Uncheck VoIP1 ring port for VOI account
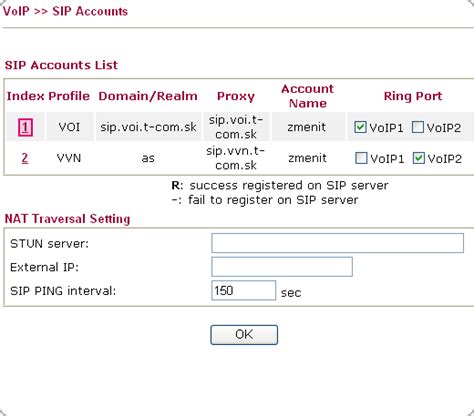 coord(360,127)
